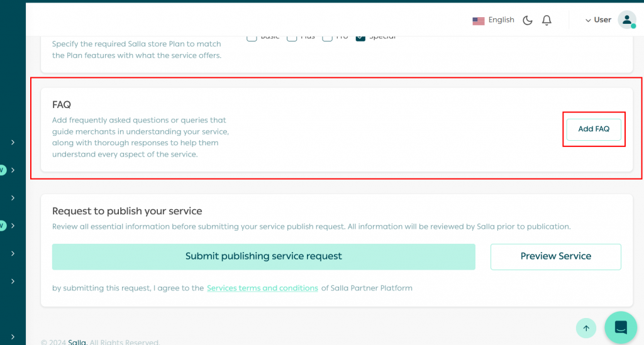This screenshot has height=345, width=644.
Task: Expand sidebar chevron beside the upper green badge
Action: tap(13, 170)
